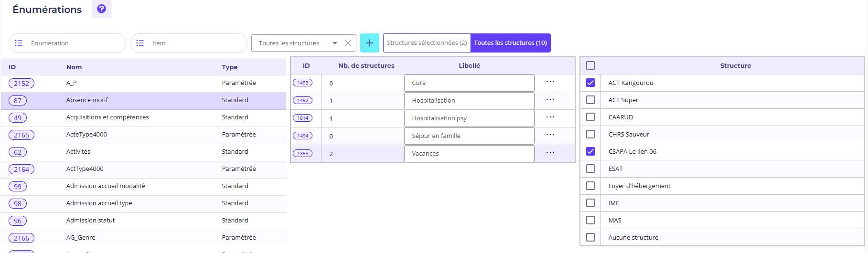The image size is (868, 253).
Task: Select the Activites enumeration row
Action: [78, 152]
